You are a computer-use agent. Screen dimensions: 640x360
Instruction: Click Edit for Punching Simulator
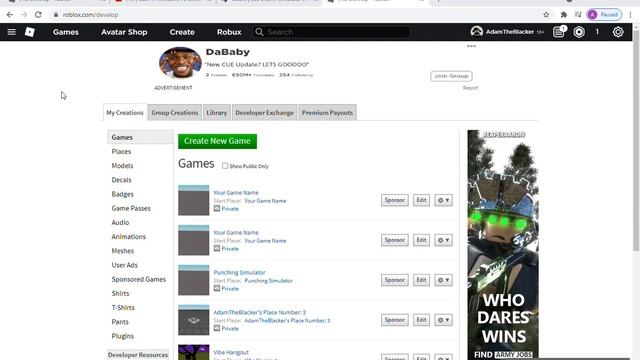pyautogui.click(x=421, y=280)
